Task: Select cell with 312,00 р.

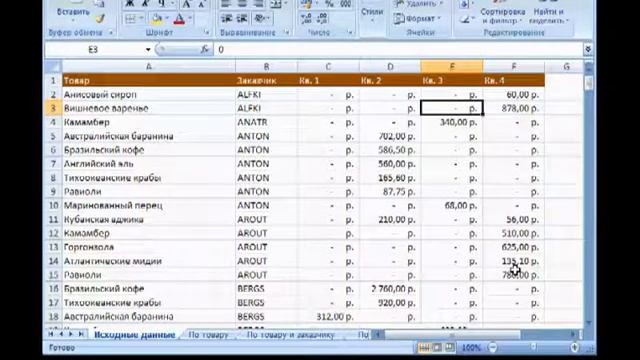Action: coord(328,316)
